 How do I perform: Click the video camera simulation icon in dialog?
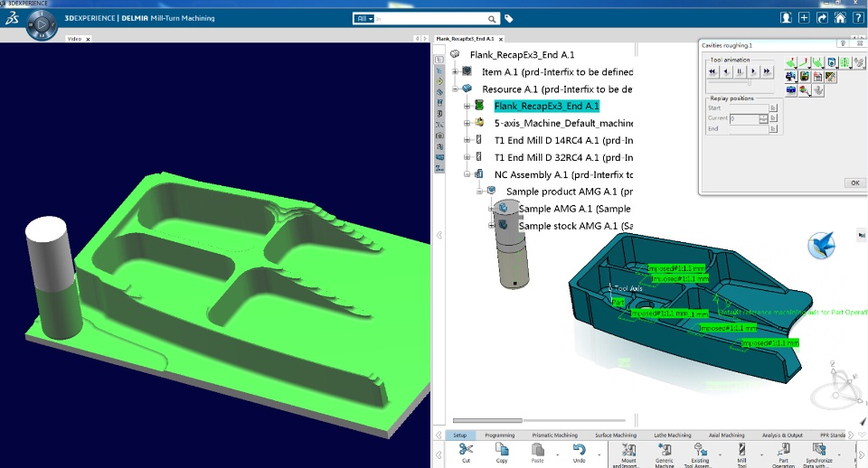[790, 76]
